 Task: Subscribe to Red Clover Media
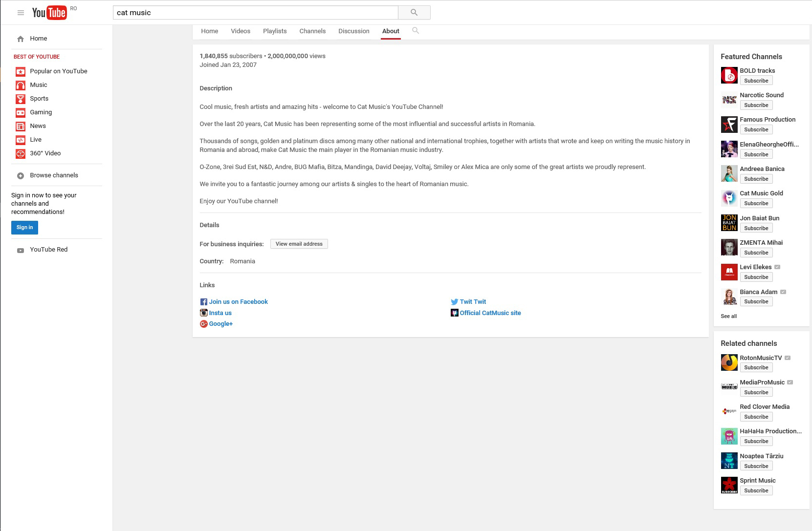pos(756,417)
